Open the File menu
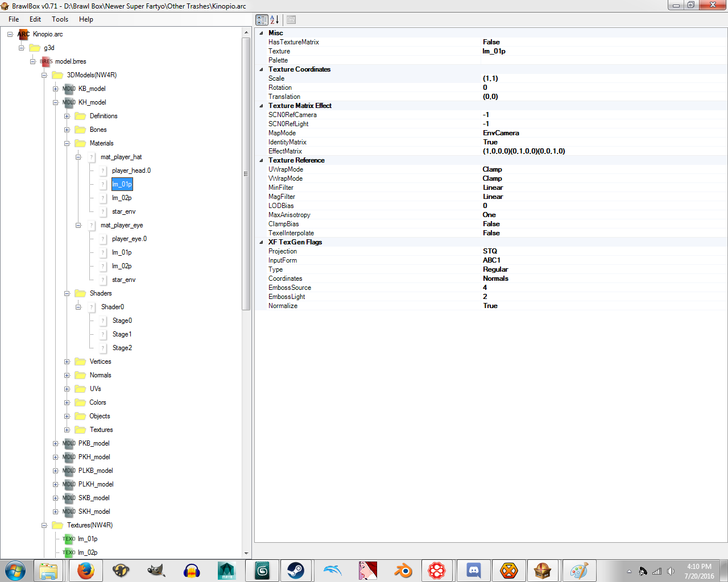728x582 pixels. tap(14, 19)
